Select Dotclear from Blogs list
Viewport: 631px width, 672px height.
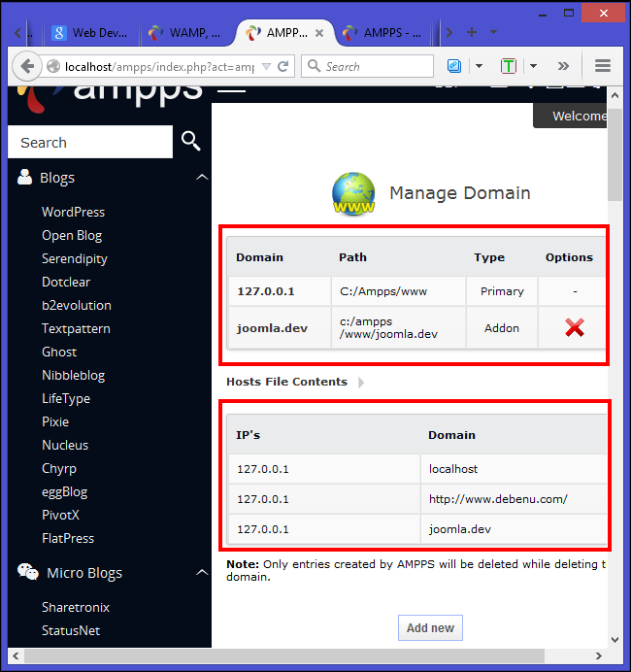[66, 282]
